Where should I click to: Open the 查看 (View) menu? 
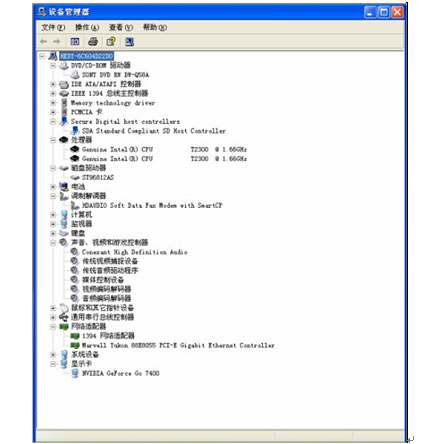[x=121, y=27]
